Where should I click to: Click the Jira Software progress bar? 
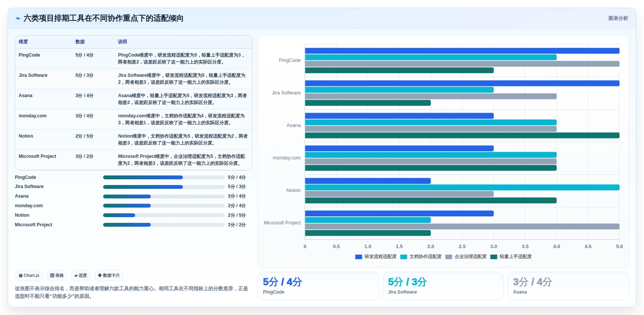164,187
